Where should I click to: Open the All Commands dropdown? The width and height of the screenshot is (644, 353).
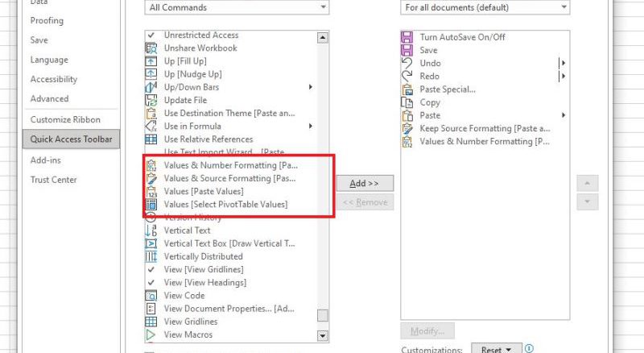(237, 7)
